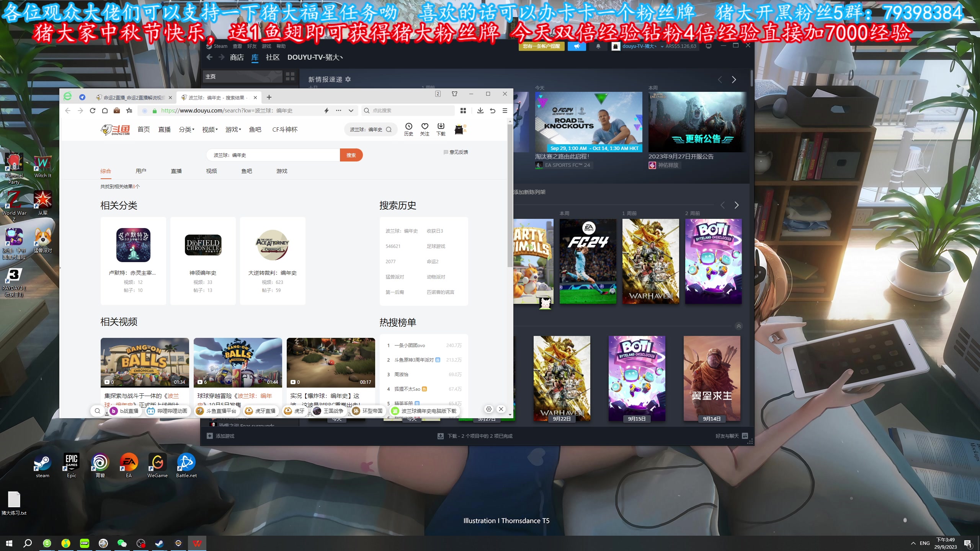Click Douyu logo to go home
Image resolution: width=980 pixels, height=551 pixels.
(115, 130)
